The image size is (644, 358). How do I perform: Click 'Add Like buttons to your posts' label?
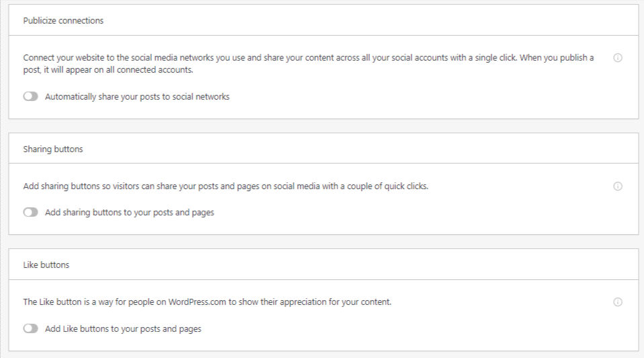(x=123, y=329)
